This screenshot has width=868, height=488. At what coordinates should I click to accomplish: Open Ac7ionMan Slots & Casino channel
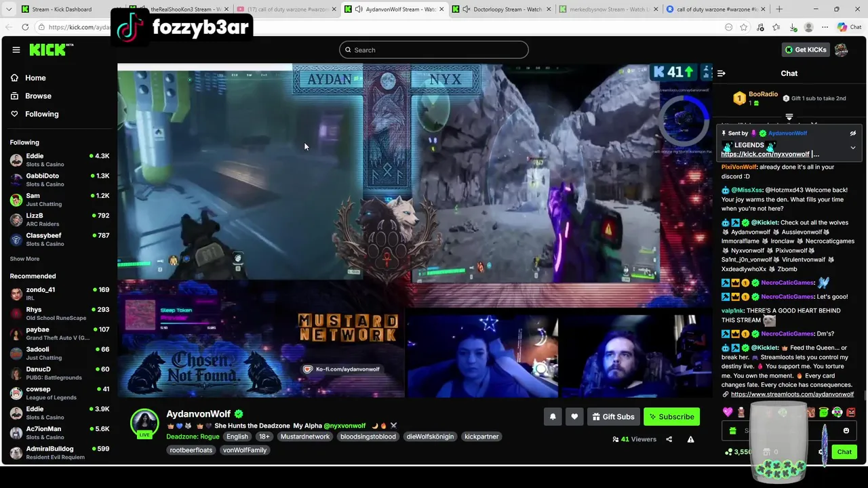60,432
